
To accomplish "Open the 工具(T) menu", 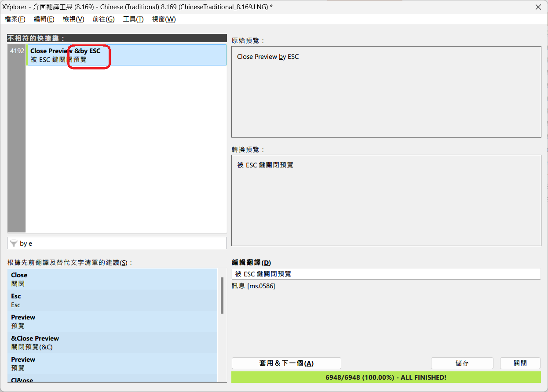I will 133,19.
